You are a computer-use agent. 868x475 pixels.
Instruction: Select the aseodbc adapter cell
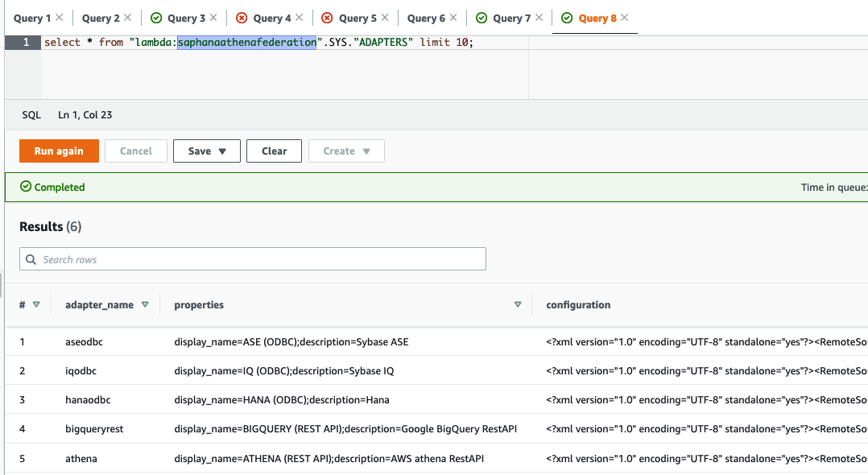click(84, 341)
